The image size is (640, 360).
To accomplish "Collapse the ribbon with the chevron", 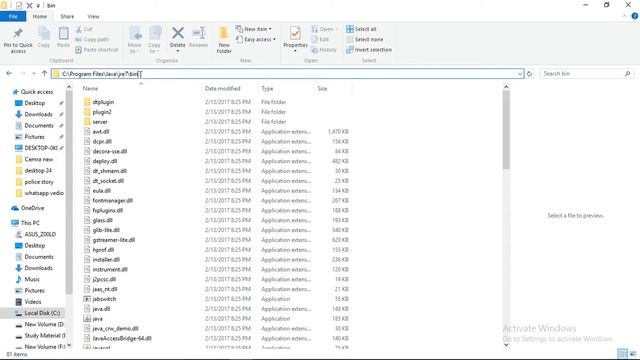I will click(x=624, y=16).
